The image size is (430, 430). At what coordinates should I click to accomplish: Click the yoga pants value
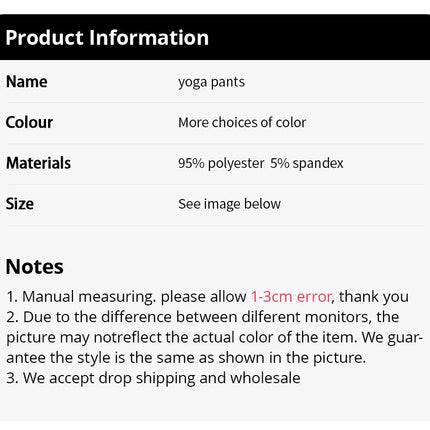(211, 82)
